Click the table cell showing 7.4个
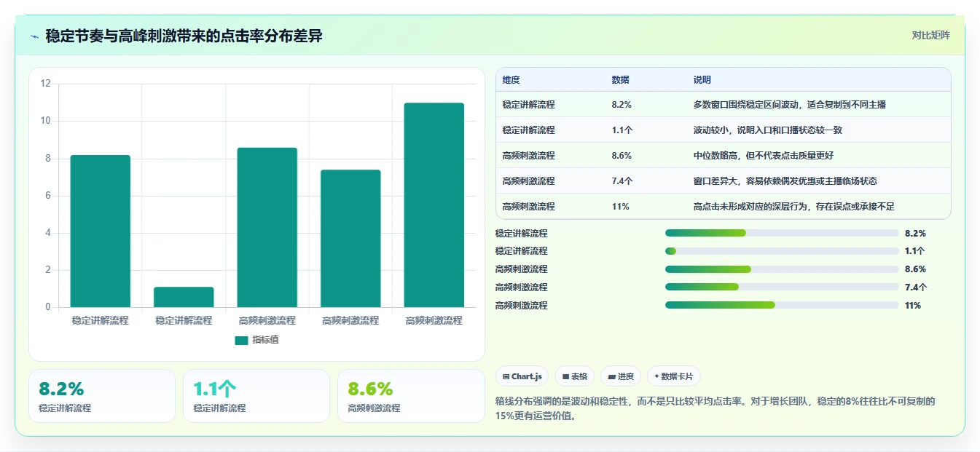 pyautogui.click(x=622, y=181)
